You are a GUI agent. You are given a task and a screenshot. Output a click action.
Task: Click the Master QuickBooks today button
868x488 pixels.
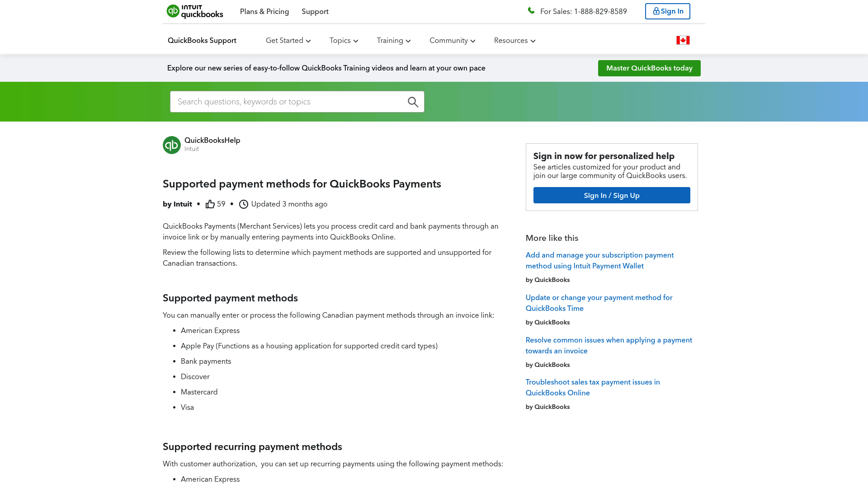point(649,68)
